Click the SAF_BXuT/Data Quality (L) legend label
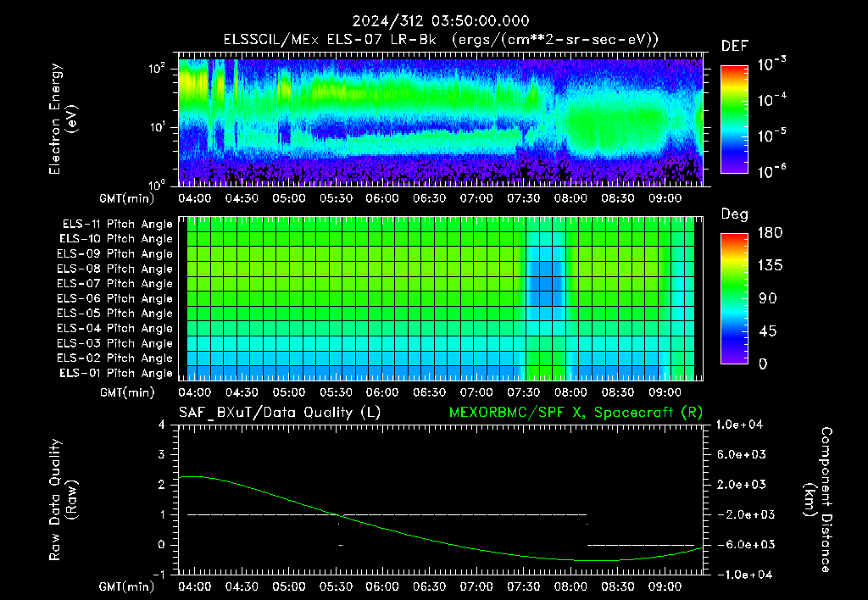This screenshot has width=868, height=600. click(280, 413)
